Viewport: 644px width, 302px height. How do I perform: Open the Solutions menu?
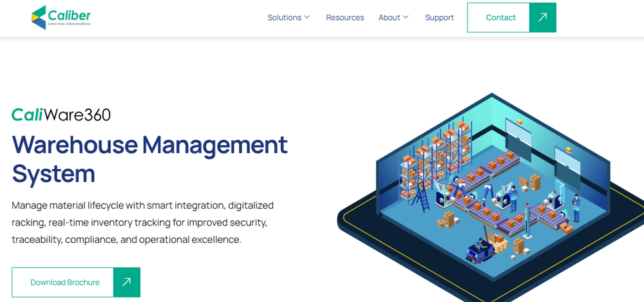pyautogui.click(x=284, y=17)
